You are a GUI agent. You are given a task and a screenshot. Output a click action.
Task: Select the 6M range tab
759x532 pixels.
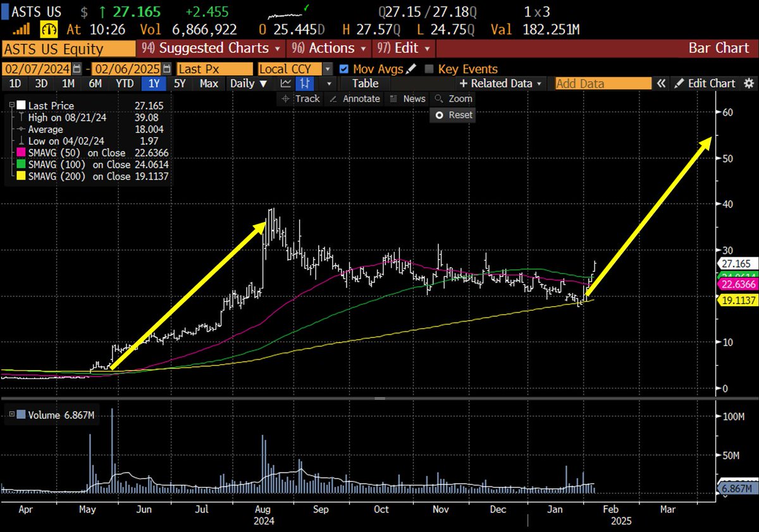pyautogui.click(x=95, y=84)
